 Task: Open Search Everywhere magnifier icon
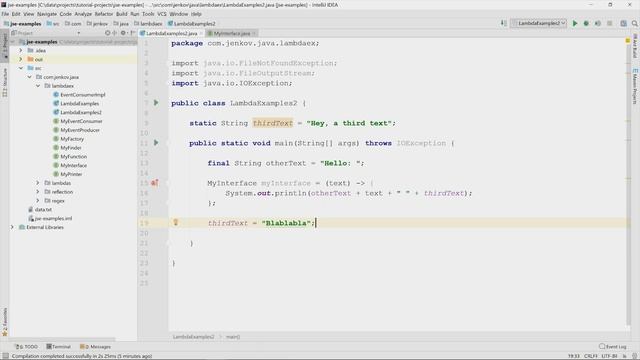pyautogui.click(x=635, y=24)
